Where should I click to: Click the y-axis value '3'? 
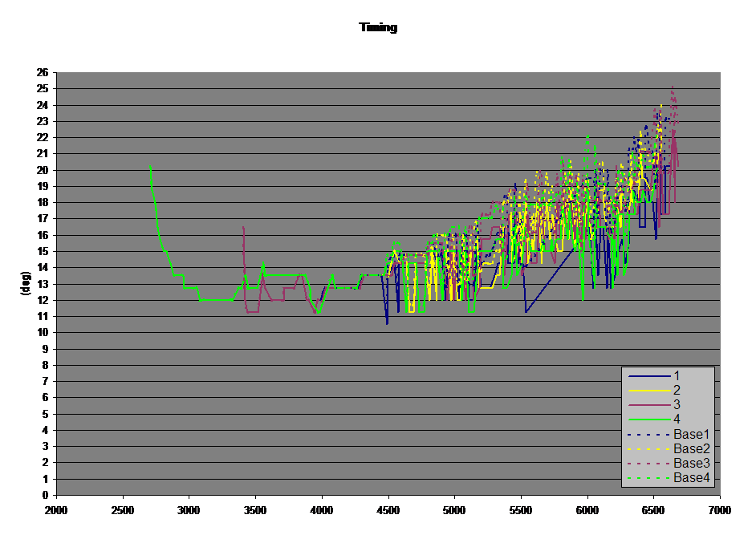click(46, 446)
